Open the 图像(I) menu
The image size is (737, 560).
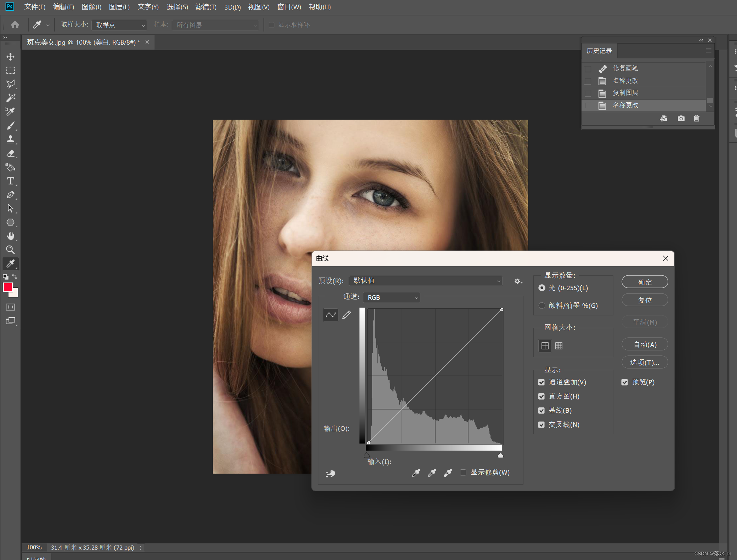pyautogui.click(x=91, y=7)
